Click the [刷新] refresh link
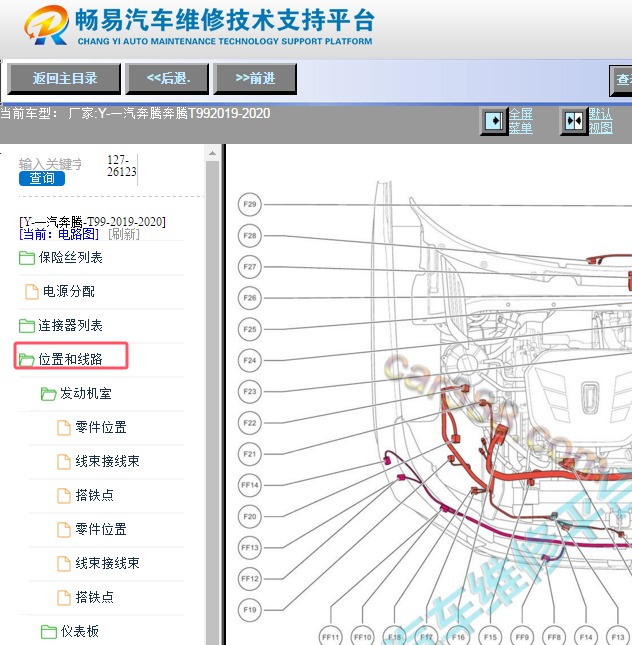This screenshot has height=645, width=632. [124, 234]
